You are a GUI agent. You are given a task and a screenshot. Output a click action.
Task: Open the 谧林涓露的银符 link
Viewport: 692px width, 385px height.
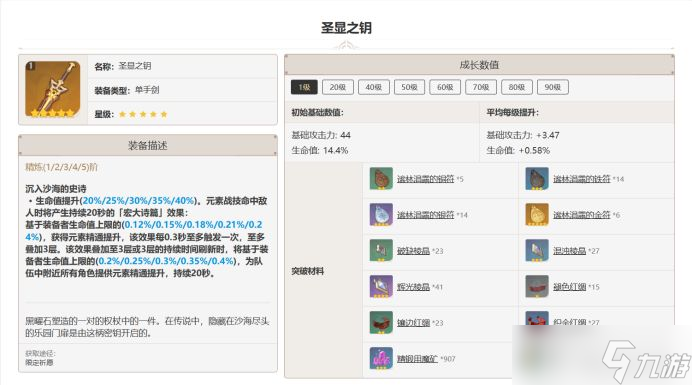425,215
